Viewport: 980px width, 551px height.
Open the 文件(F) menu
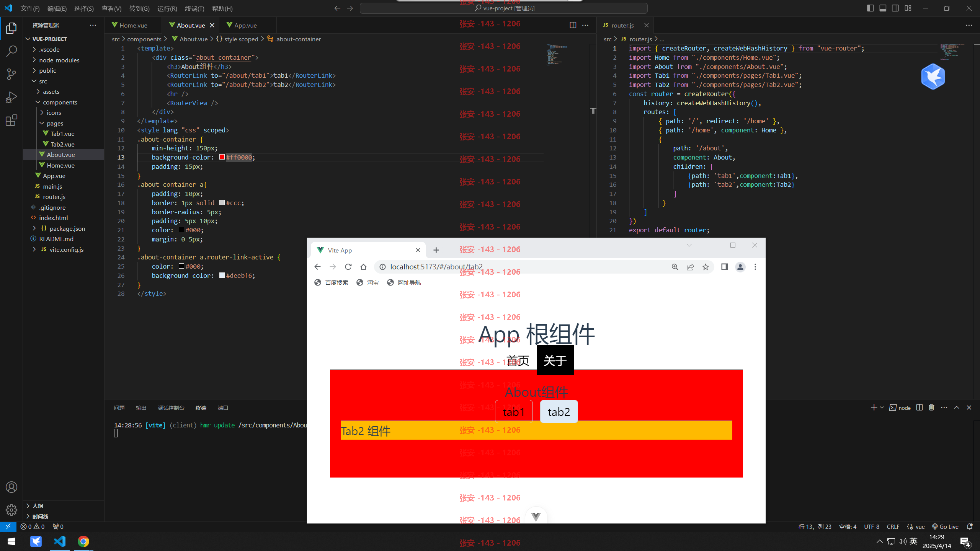30,8
